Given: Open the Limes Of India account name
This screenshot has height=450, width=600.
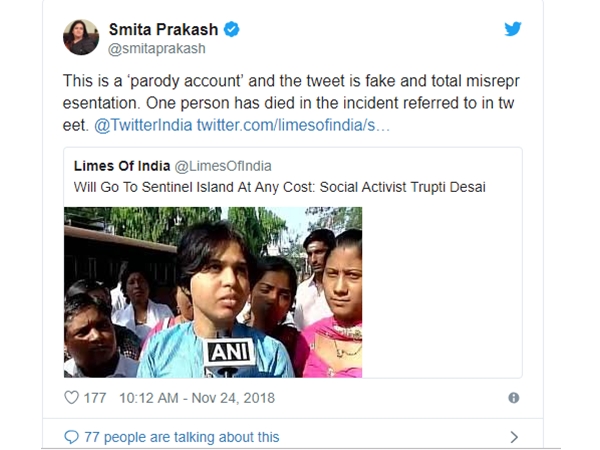Looking at the screenshot, I should tap(122, 166).
